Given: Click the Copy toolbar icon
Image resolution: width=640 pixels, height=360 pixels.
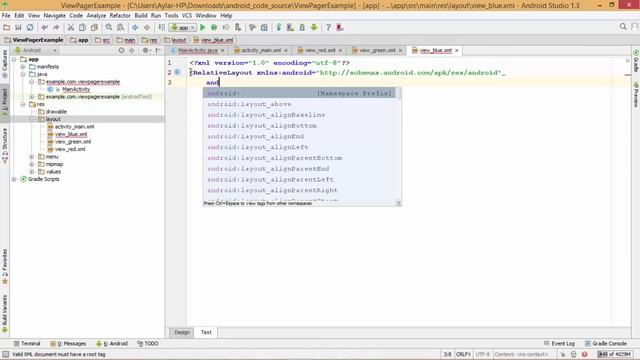Looking at the screenshot, I should [82, 27].
